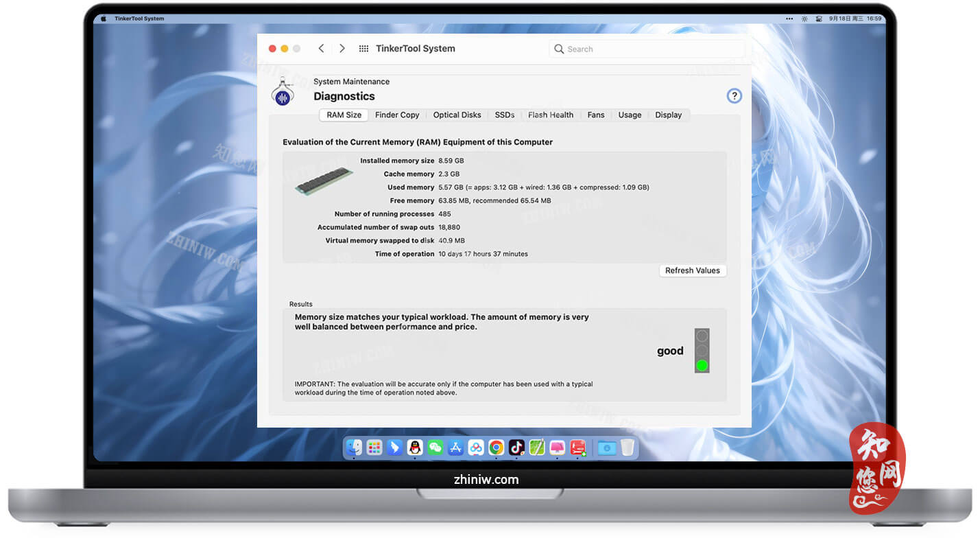This screenshot has height=547, width=980.
Task: Click the Search field
Action: [647, 49]
